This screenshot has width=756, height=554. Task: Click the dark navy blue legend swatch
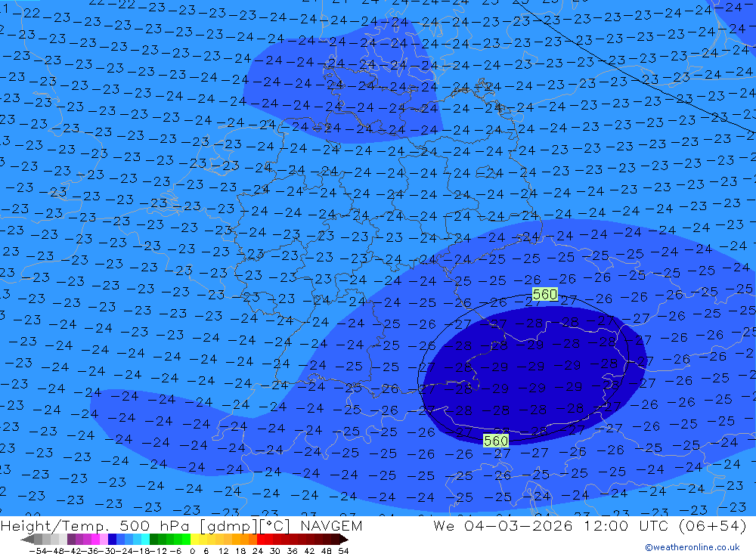(113, 540)
